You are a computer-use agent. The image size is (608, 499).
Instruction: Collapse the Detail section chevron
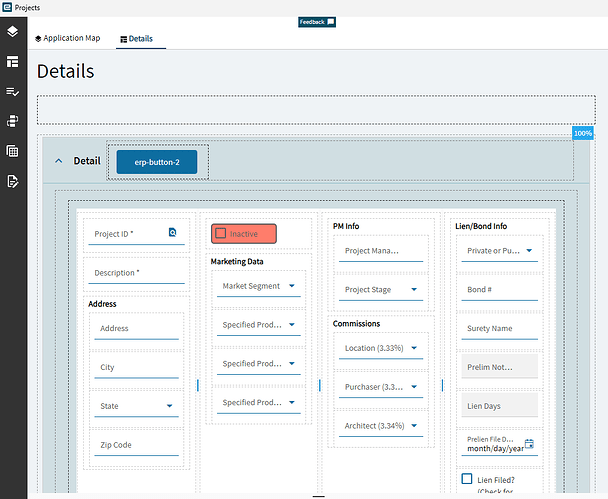point(59,161)
